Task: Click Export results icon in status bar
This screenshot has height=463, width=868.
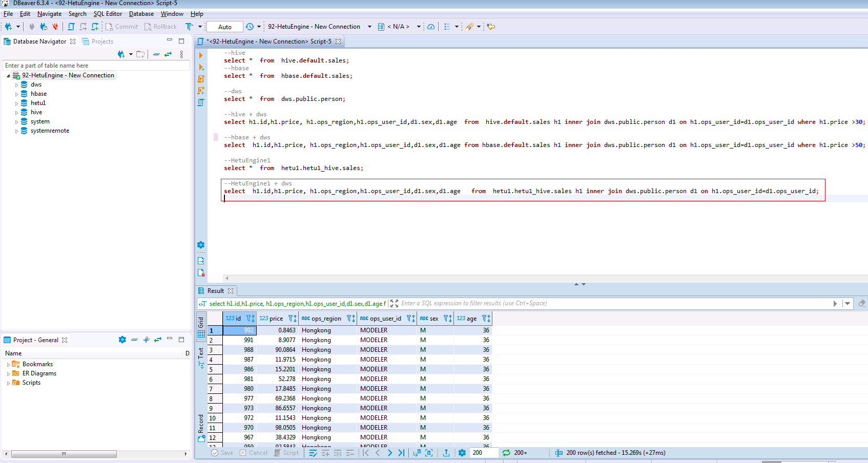Action: pyautogui.click(x=446, y=453)
